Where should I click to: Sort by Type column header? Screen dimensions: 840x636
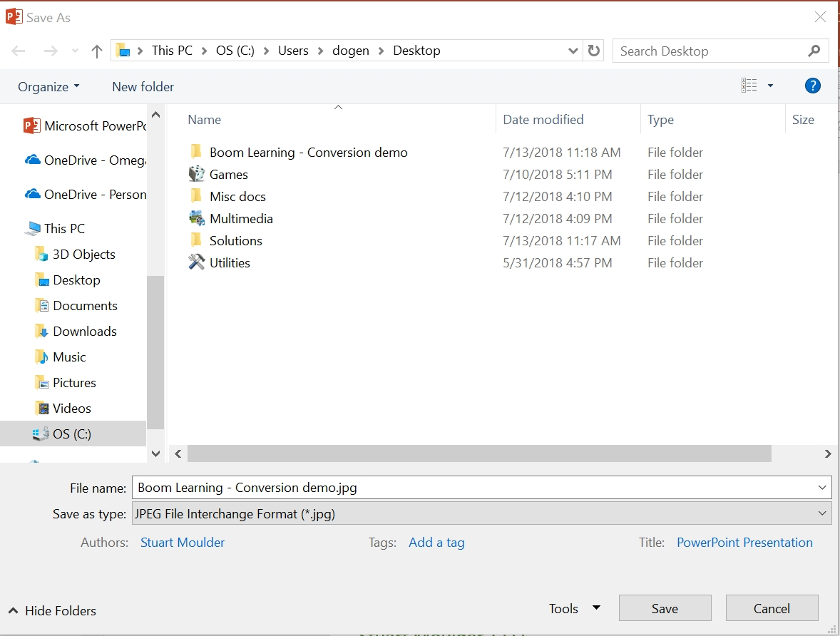point(660,120)
